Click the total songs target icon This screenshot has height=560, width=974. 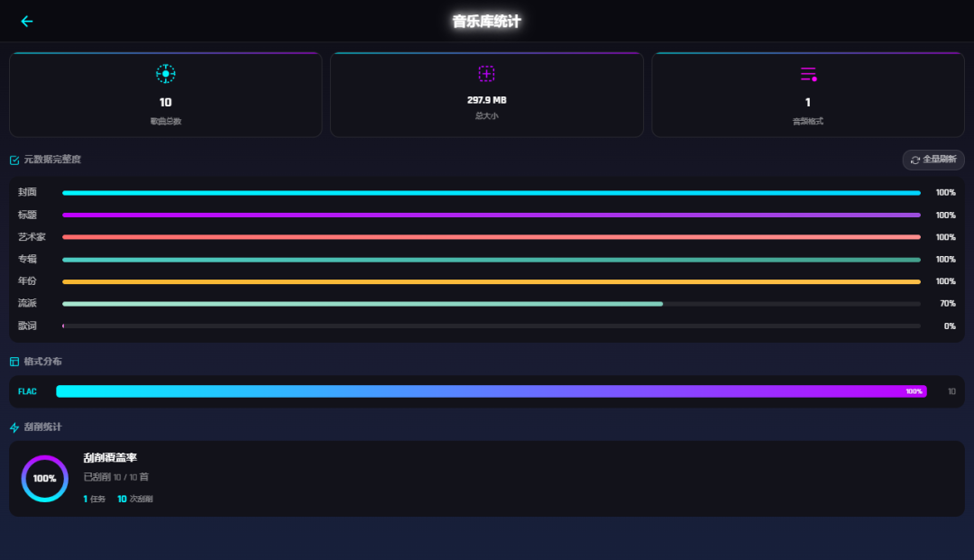(x=165, y=74)
